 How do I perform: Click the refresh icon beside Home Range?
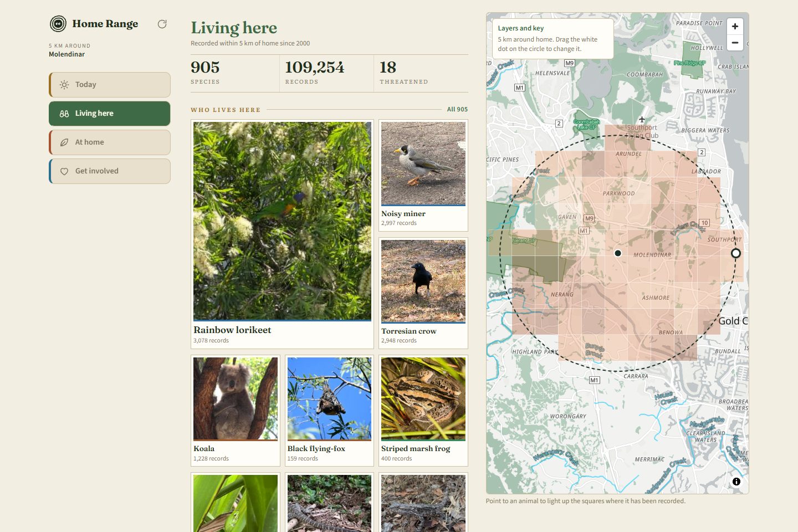tap(162, 24)
